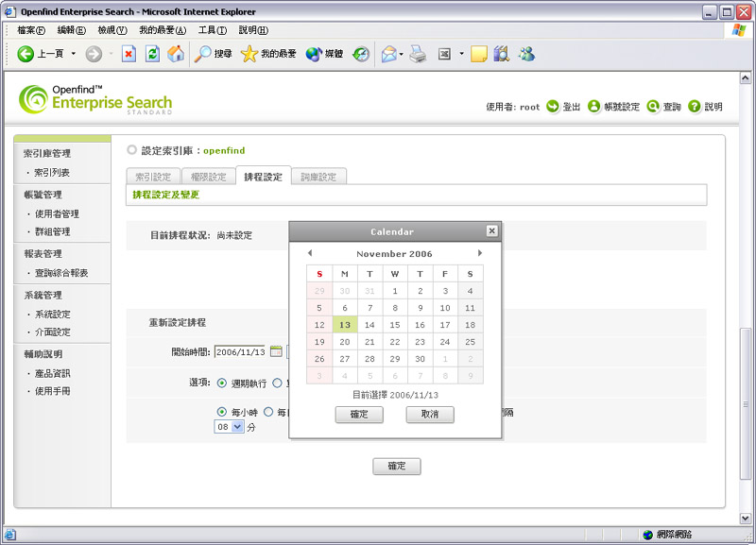
Task: Click the 登出 logout icon
Action: 553,106
